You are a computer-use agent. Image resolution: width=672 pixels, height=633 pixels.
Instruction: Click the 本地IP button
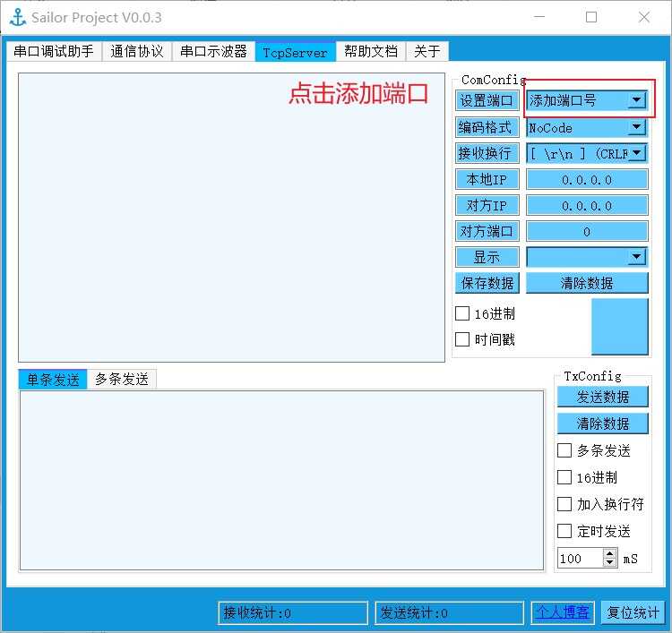point(487,179)
